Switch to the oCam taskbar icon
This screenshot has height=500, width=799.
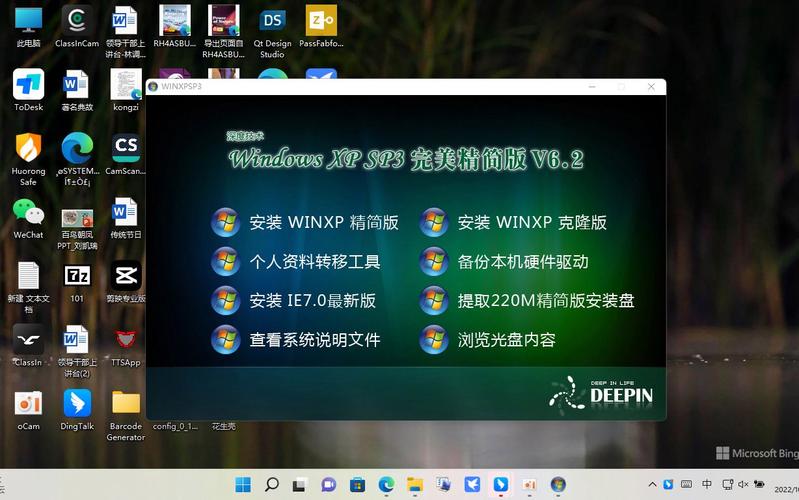click(529, 485)
